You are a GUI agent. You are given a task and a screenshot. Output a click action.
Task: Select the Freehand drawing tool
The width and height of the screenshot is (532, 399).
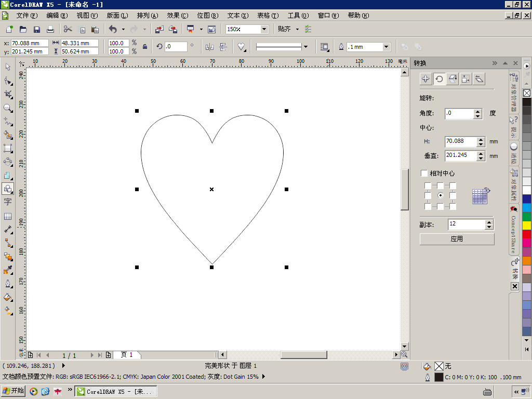(8, 122)
